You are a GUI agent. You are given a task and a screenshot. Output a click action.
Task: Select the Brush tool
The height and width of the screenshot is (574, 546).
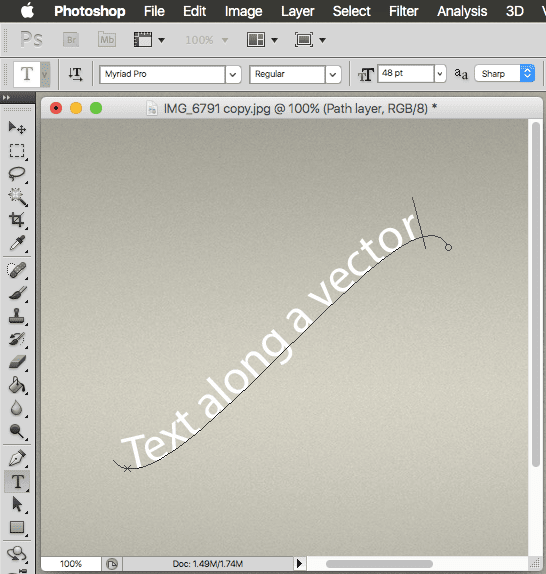(17, 293)
